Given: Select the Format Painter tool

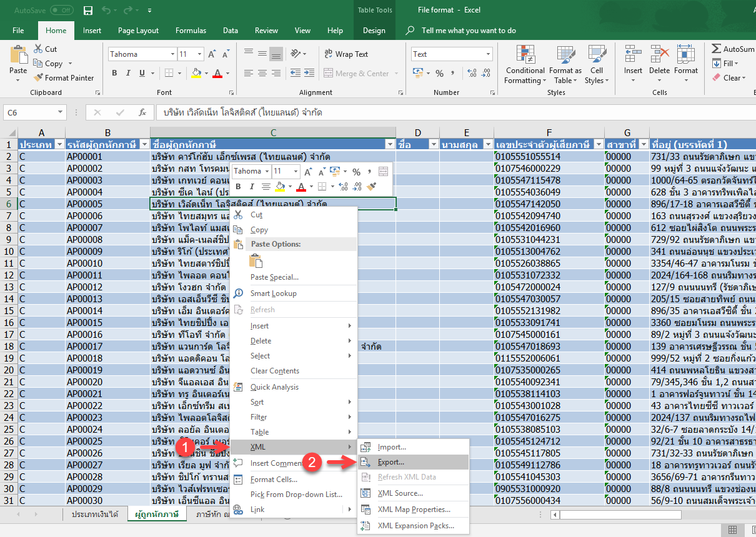Looking at the screenshot, I should tap(64, 78).
